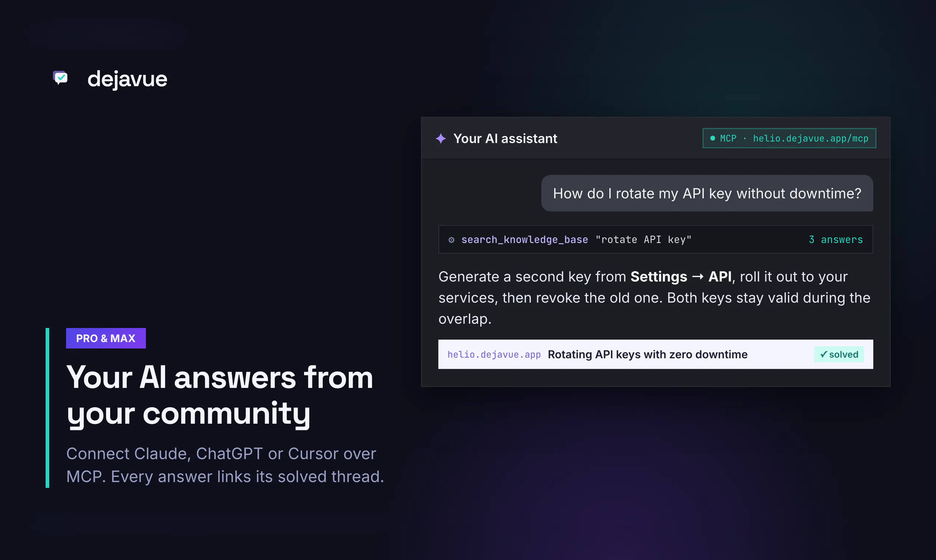Select the 'How do I rotate my API key' message bubble
Screen dimensions: 936x560
point(707,193)
